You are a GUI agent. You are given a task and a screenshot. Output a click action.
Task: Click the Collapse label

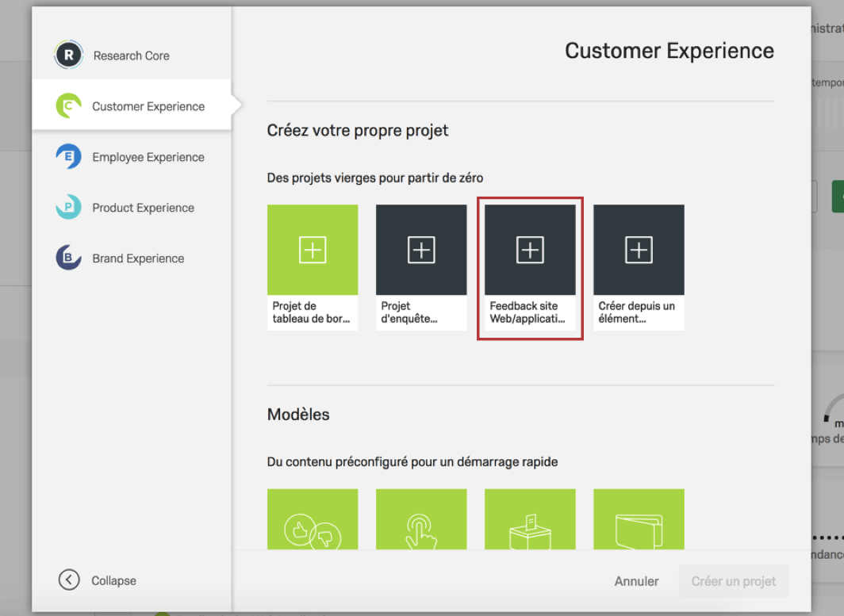(113, 580)
